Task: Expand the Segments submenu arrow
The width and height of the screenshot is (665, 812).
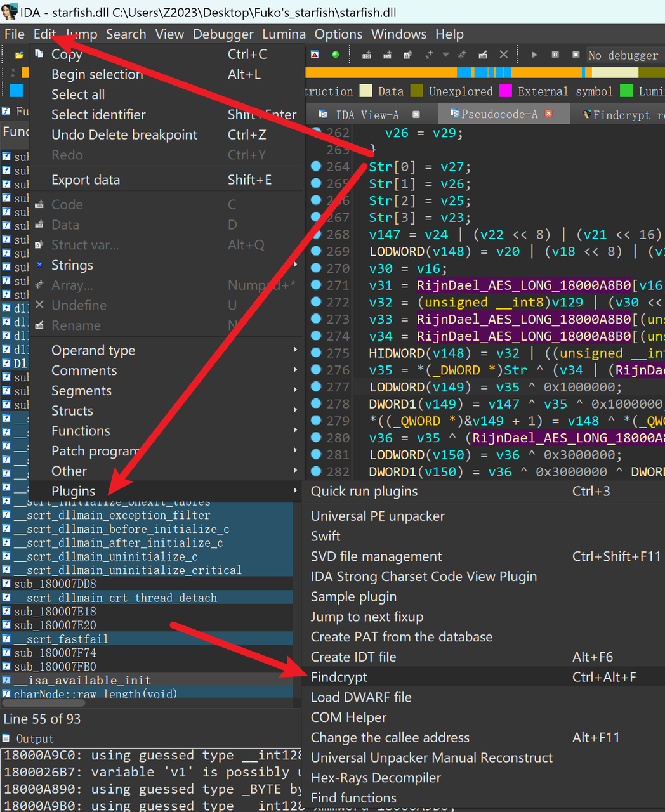Action: pyautogui.click(x=295, y=390)
